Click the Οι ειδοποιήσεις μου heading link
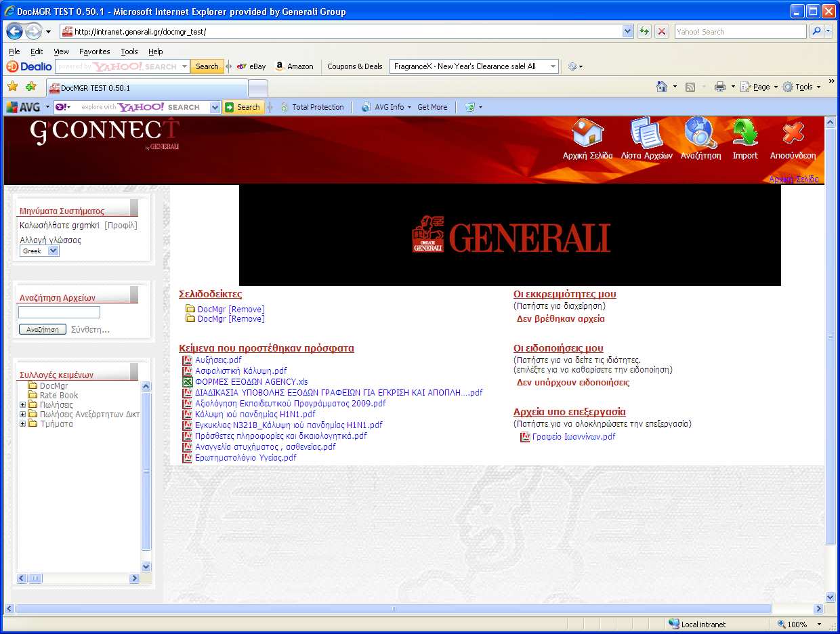The height and width of the screenshot is (634, 840). tap(558, 348)
